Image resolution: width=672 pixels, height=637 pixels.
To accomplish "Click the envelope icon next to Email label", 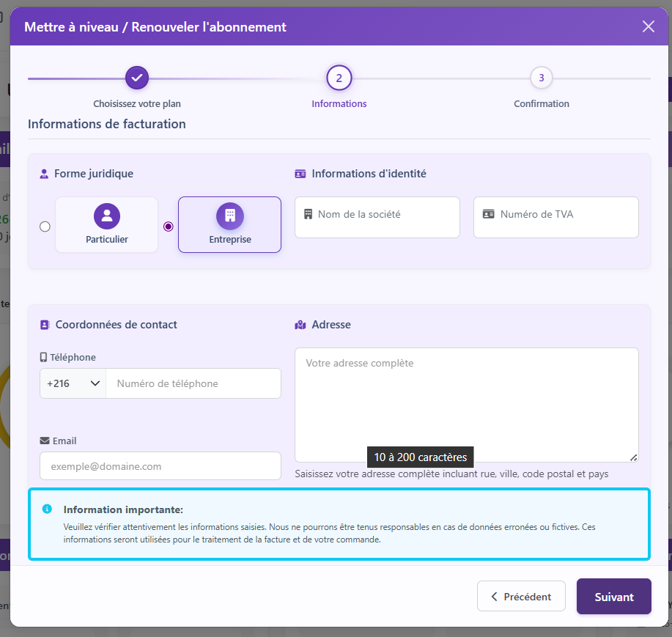I will [45, 441].
